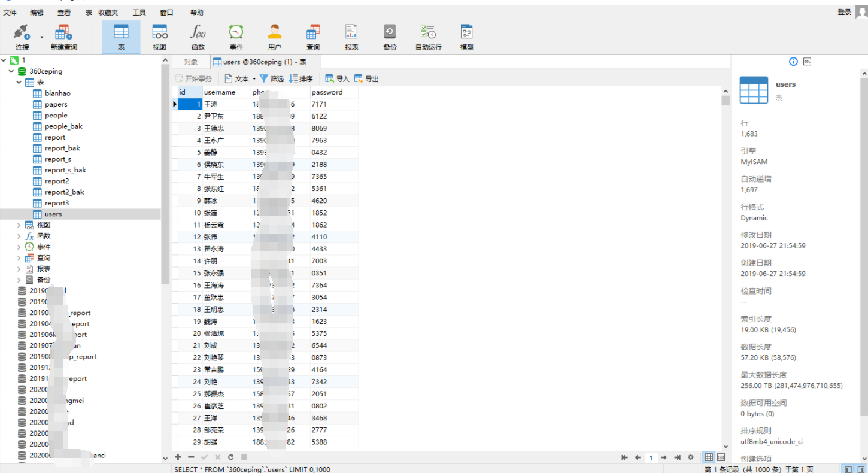
Task: Click the 连接 (Connection) toolbar icon
Action: (x=22, y=37)
